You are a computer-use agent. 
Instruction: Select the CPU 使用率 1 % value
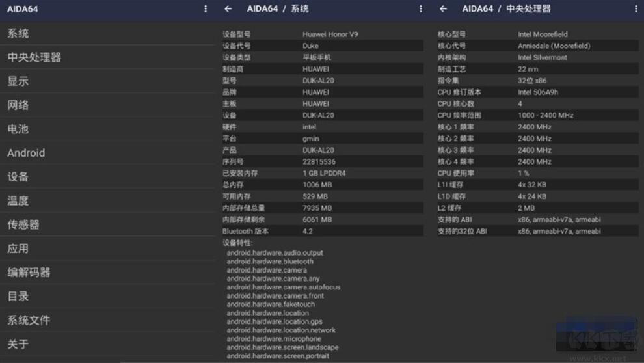click(x=523, y=173)
